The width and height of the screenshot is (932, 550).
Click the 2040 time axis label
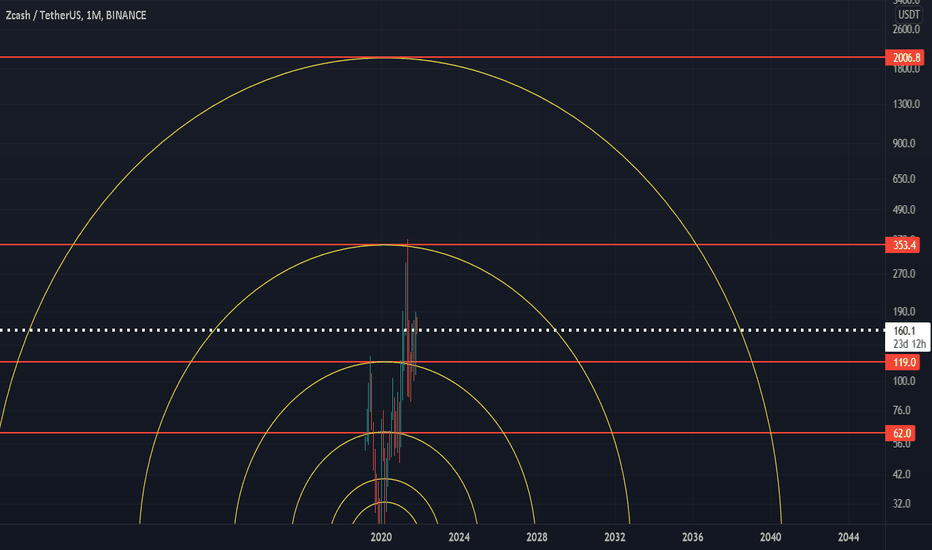pos(770,537)
